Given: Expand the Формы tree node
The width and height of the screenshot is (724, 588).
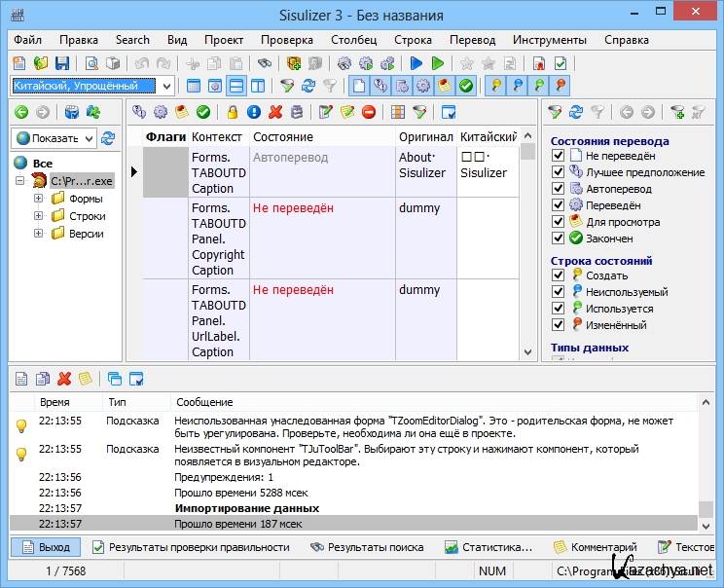Looking at the screenshot, I should (39, 199).
